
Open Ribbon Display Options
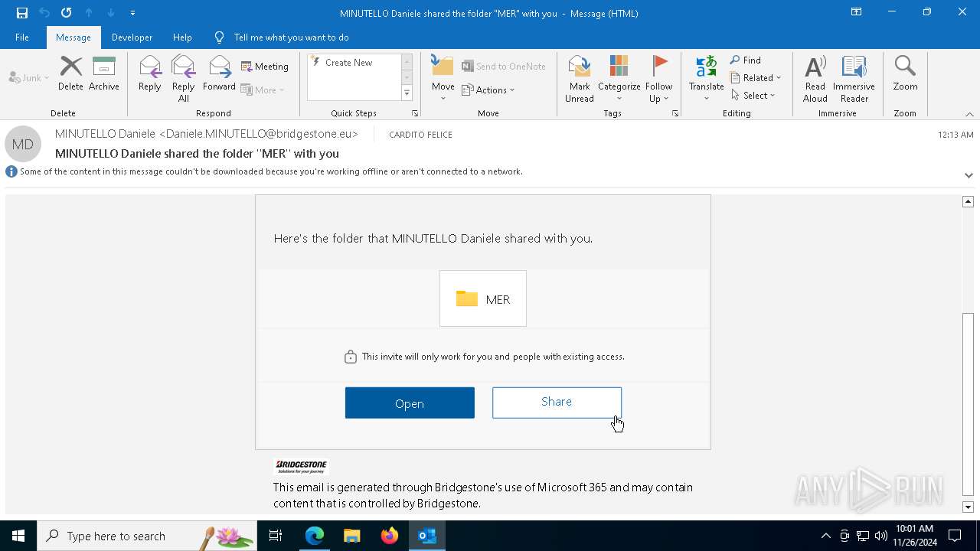857,12
